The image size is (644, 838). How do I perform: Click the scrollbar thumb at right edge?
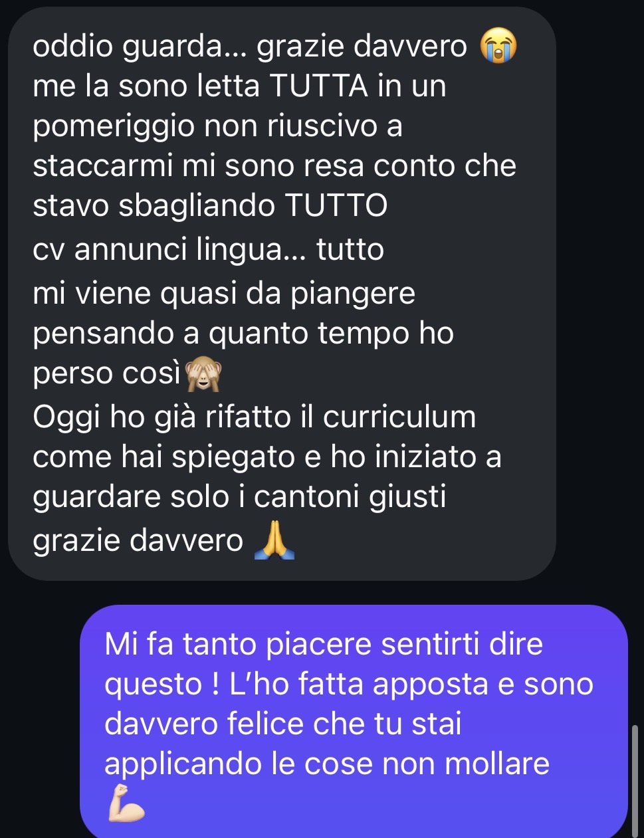point(634,781)
